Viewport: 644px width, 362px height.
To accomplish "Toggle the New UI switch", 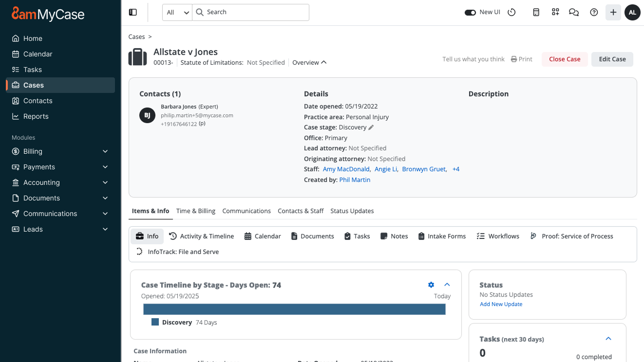I will click(x=470, y=13).
